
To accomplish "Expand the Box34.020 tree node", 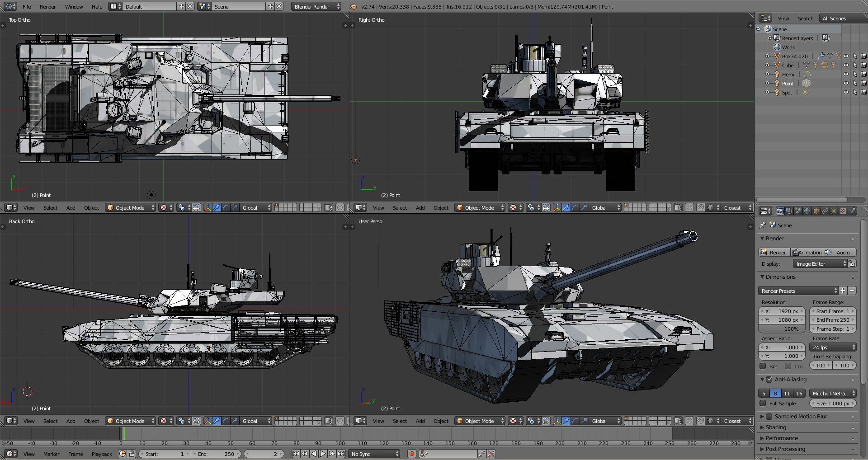I will point(767,56).
